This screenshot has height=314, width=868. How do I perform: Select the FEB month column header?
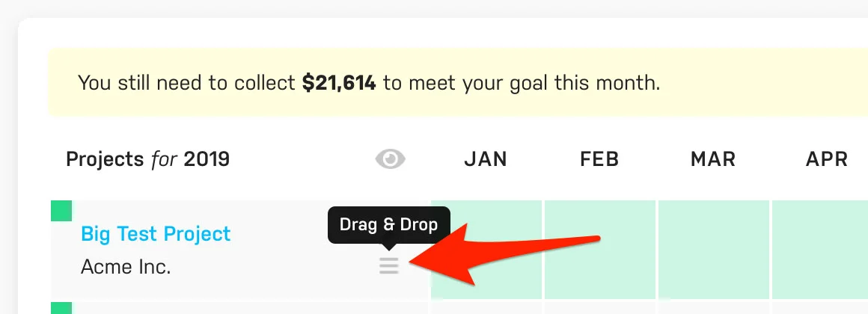600,158
